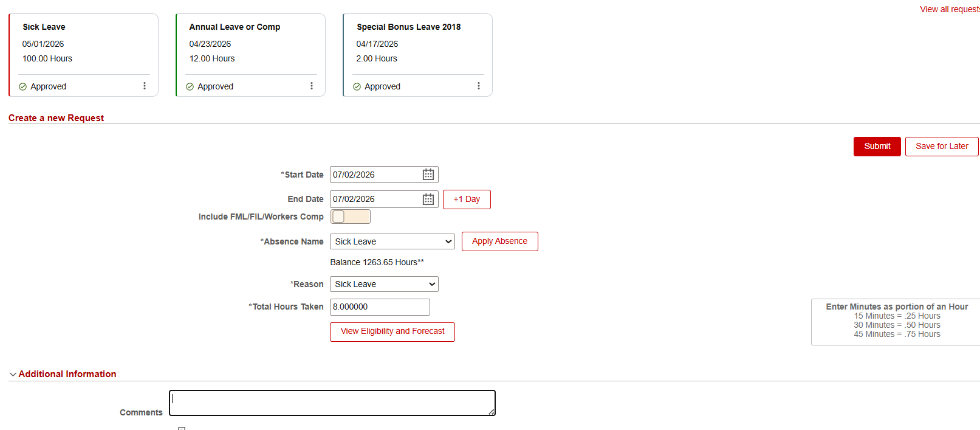This screenshot has width=980, height=430.
Task: Click Approved check icon on Annual Leave card
Action: [x=190, y=86]
